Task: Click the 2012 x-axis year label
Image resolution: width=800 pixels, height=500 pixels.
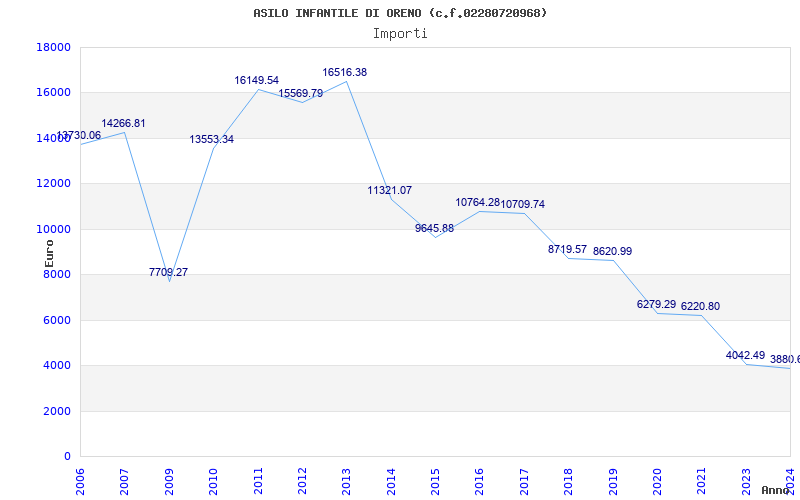Action: 302,481
